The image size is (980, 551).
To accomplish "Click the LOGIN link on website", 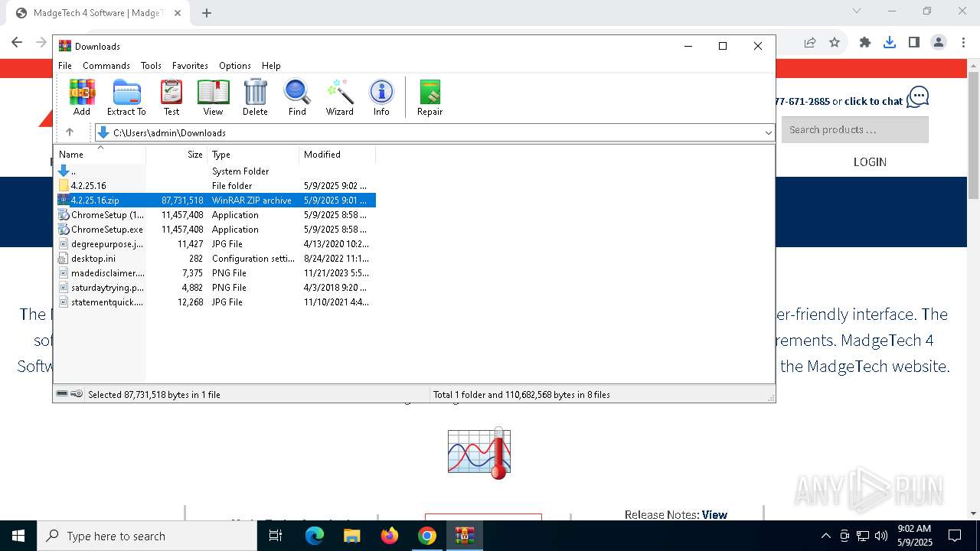I will (870, 162).
